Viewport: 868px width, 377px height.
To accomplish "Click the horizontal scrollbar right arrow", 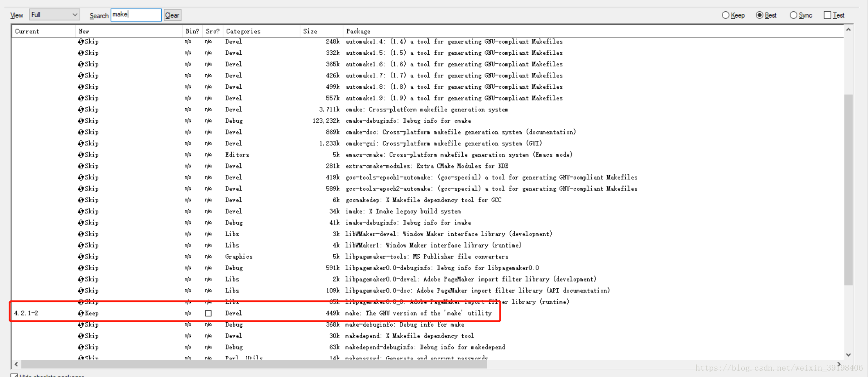I will [x=839, y=364].
